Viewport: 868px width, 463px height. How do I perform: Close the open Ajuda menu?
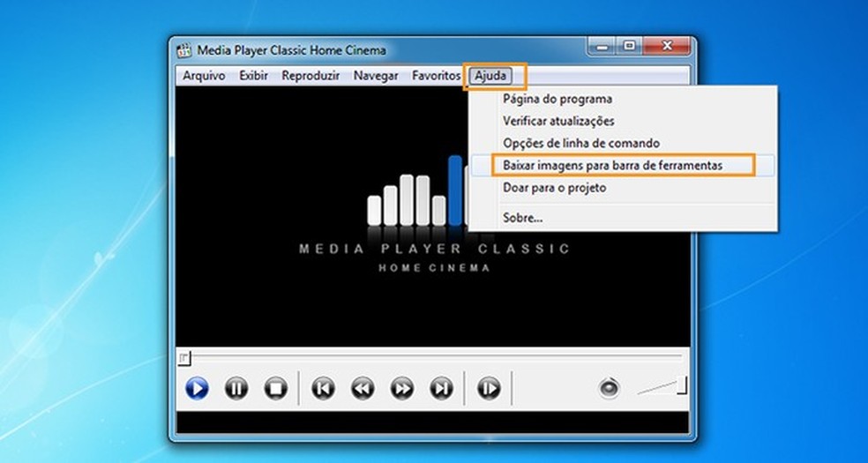[x=490, y=76]
